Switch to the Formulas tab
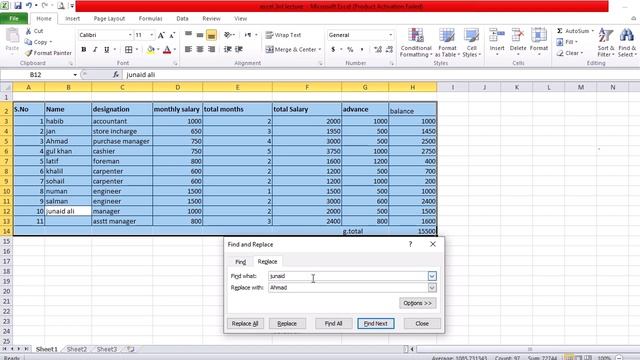The height and width of the screenshot is (360, 640). coord(150,18)
